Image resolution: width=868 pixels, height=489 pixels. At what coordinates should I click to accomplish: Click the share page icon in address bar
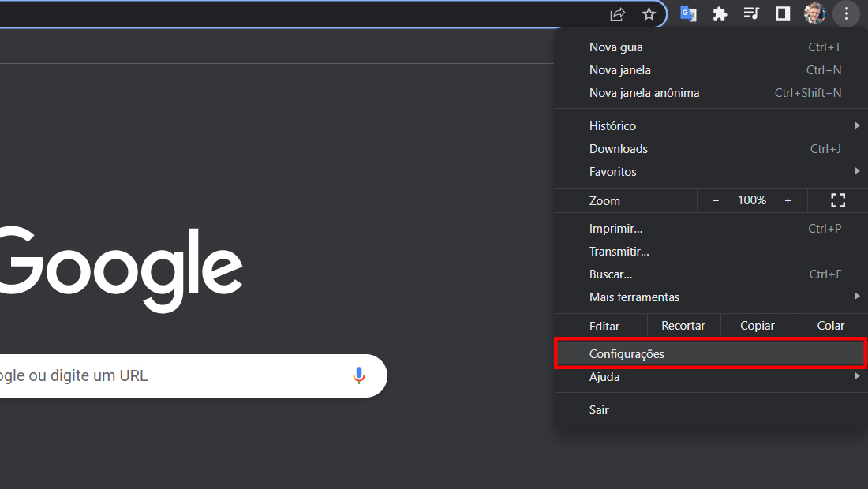click(617, 14)
